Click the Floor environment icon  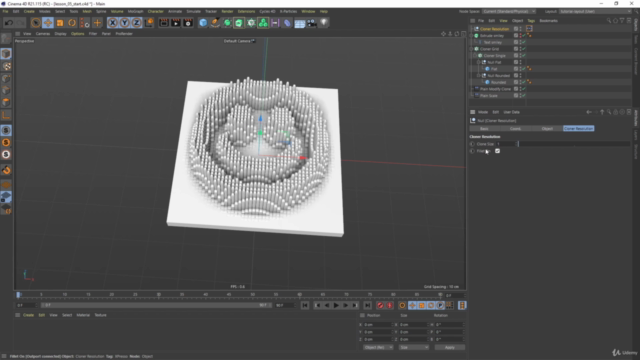click(x=300, y=23)
